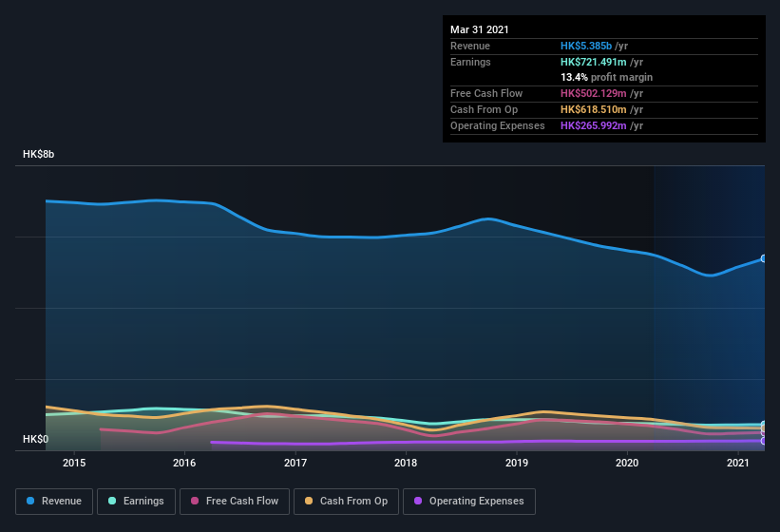Click the HK$265.992m operating expenses value
The height and width of the screenshot is (532, 780).
tap(594, 125)
